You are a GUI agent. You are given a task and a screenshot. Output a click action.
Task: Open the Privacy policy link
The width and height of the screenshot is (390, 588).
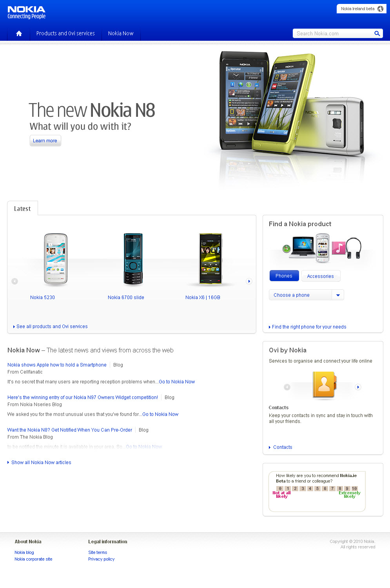click(101, 559)
